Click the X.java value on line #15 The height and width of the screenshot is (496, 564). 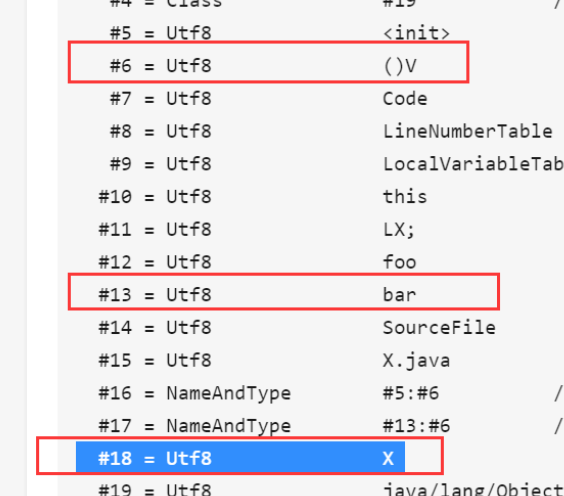416,360
